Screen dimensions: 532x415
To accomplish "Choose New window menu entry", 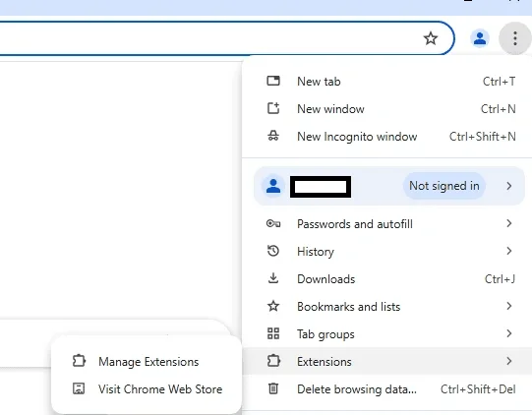I will coord(386,108).
